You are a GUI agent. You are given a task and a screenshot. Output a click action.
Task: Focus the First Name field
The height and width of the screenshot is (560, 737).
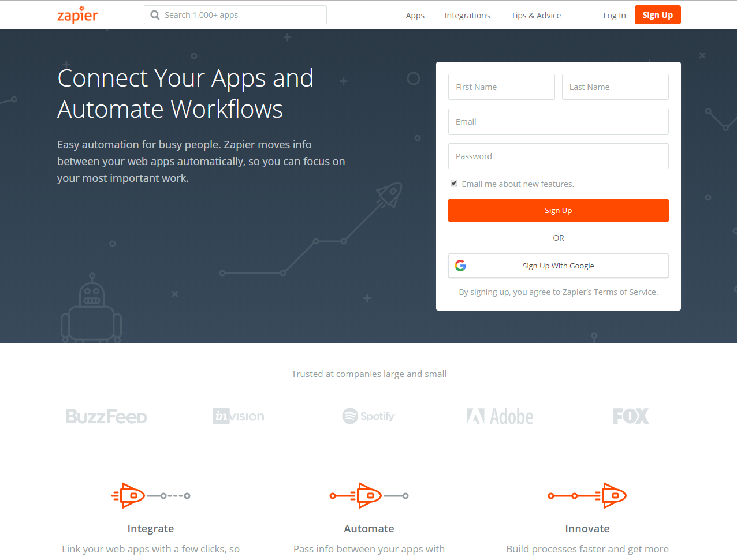tap(501, 87)
